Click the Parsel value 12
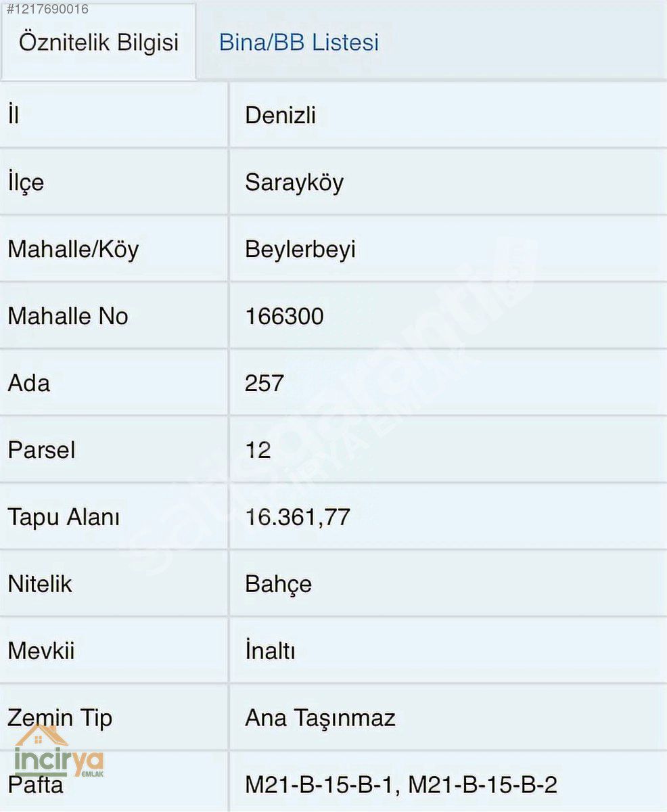 point(258,450)
